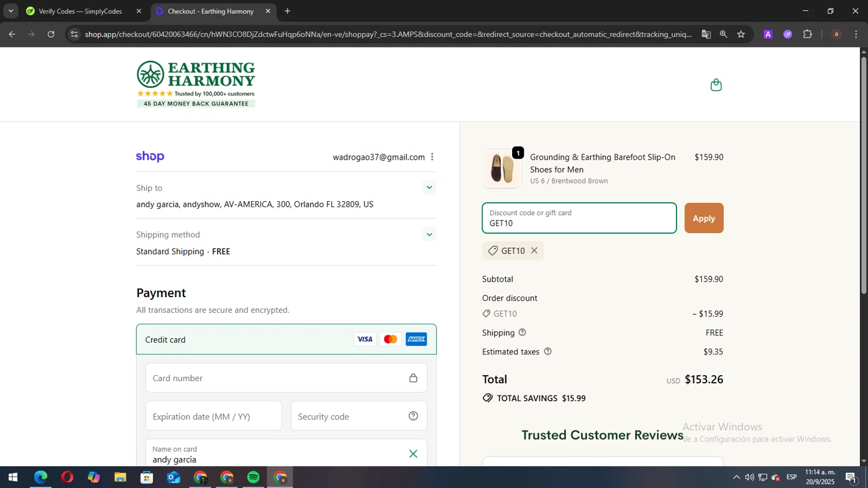The image size is (868, 488).
Task: Apply the discount code
Action: pos(704,218)
